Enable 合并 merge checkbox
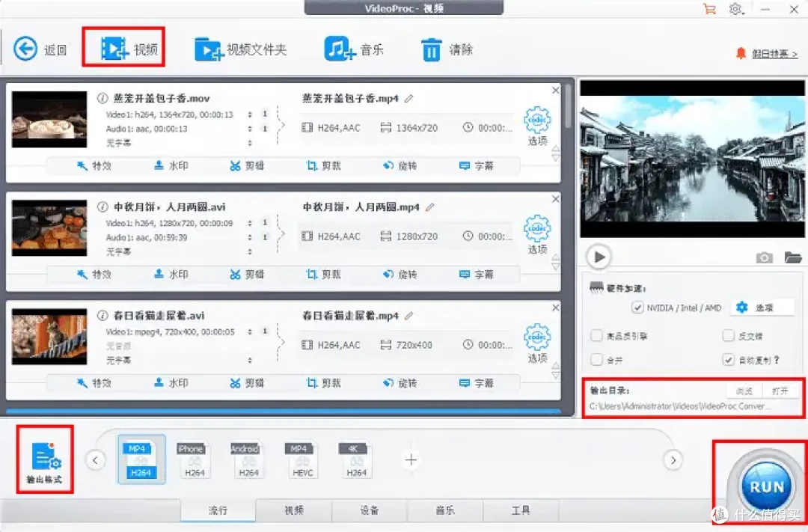808x532 pixels. [x=596, y=359]
